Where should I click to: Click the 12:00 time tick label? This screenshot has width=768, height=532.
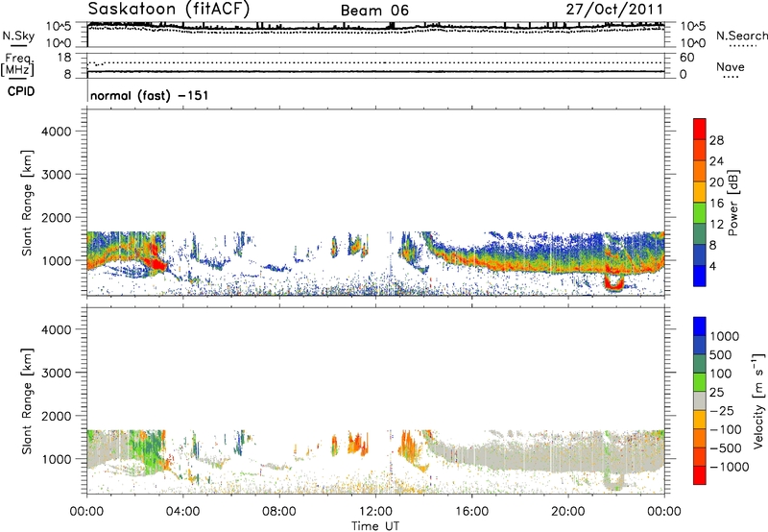375,512
